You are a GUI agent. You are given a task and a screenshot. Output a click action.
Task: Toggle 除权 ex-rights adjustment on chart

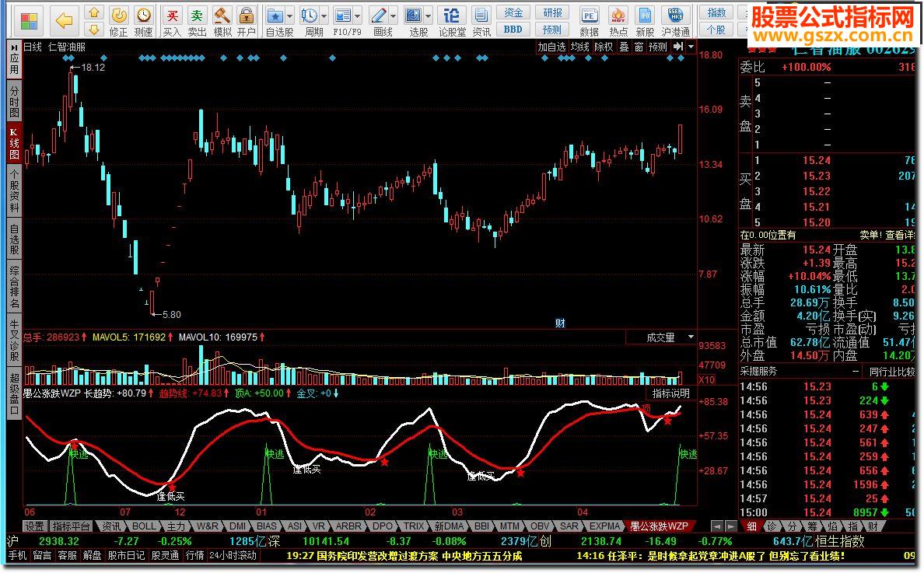604,47
